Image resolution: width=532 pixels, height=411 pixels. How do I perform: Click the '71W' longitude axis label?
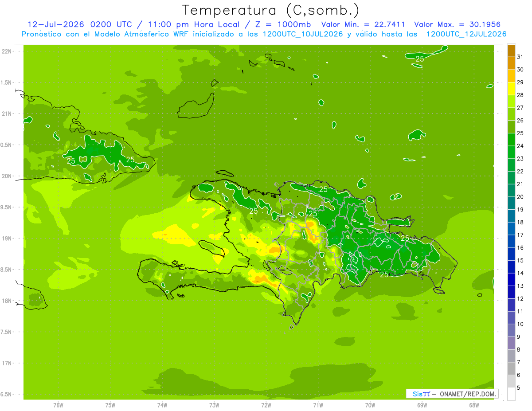(x=318, y=405)
